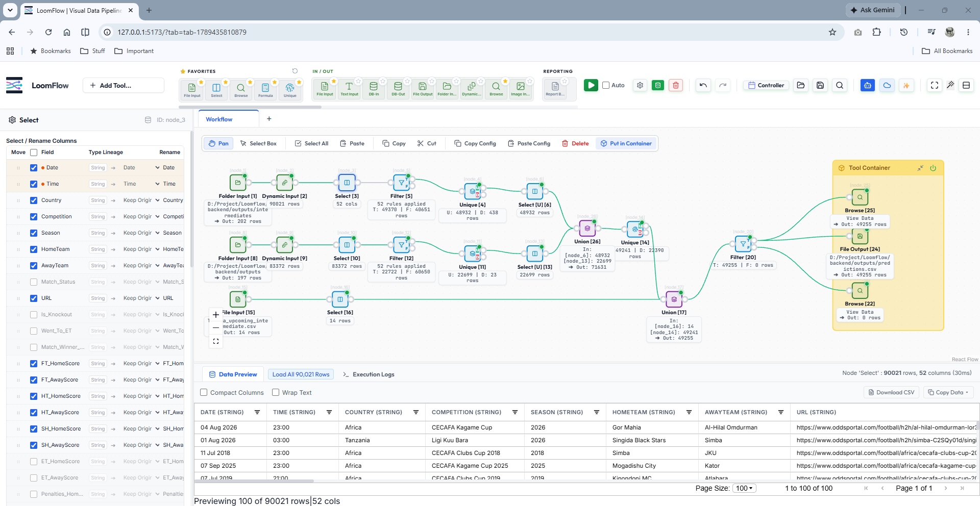This screenshot has height=506, width=980.
Task: Open the blue robot assistant icon
Action: 868,85
